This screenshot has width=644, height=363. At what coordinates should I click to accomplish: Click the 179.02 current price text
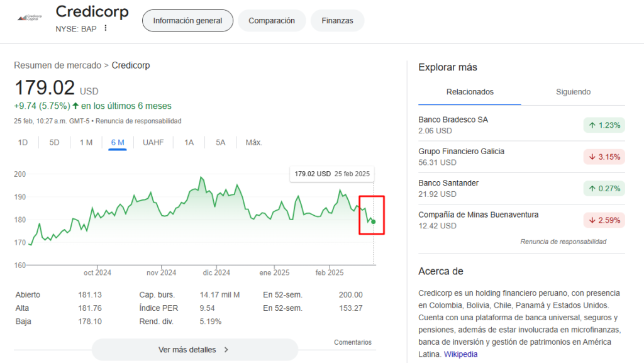tap(45, 87)
